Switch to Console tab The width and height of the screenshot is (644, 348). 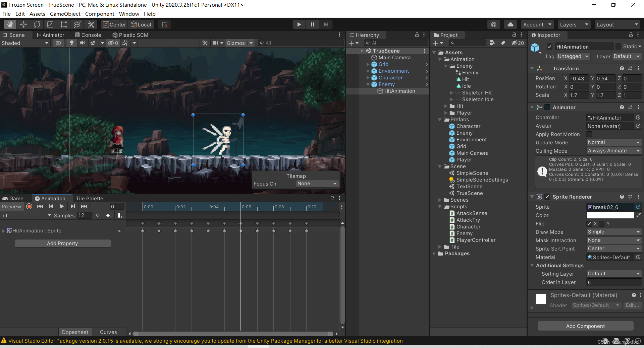88,35
